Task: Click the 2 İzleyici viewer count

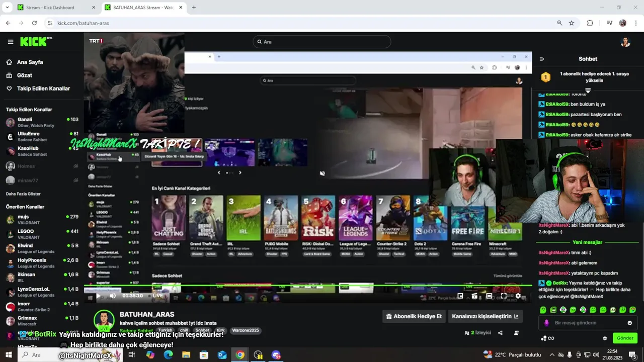Action: click(477, 333)
